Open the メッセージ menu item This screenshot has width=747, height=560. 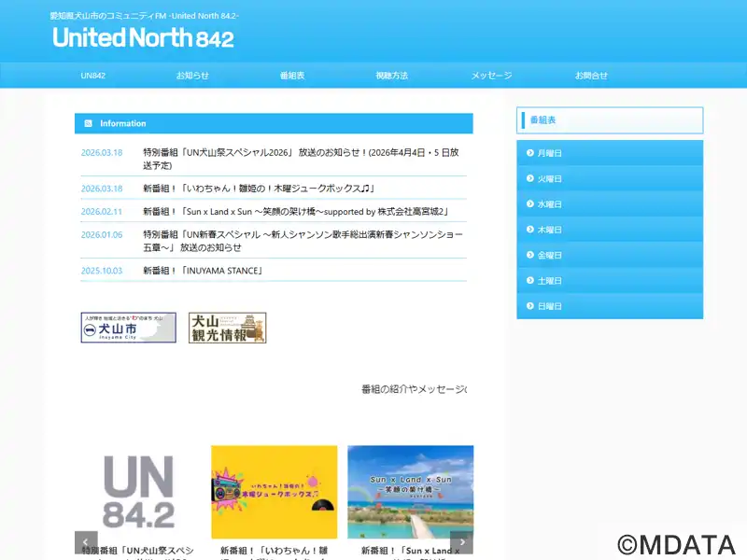(x=491, y=76)
